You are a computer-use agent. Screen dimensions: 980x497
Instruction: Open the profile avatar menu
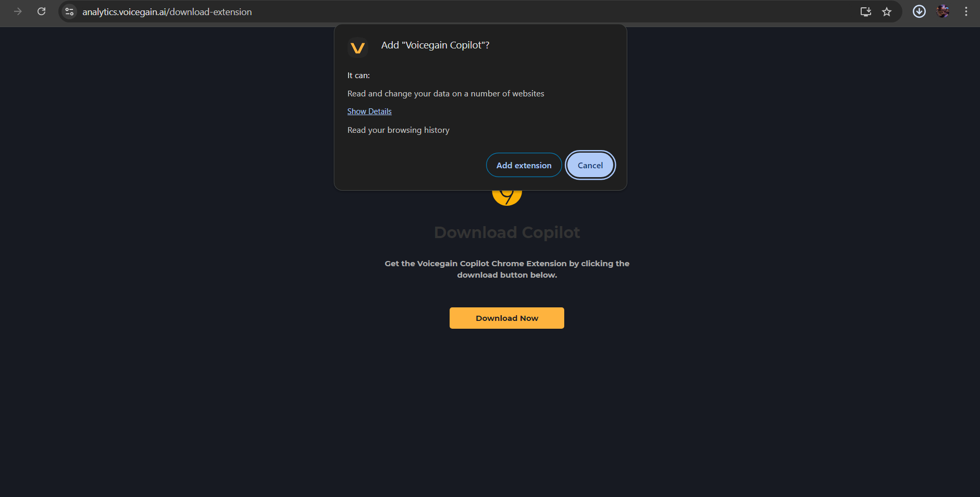tap(942, 11)
